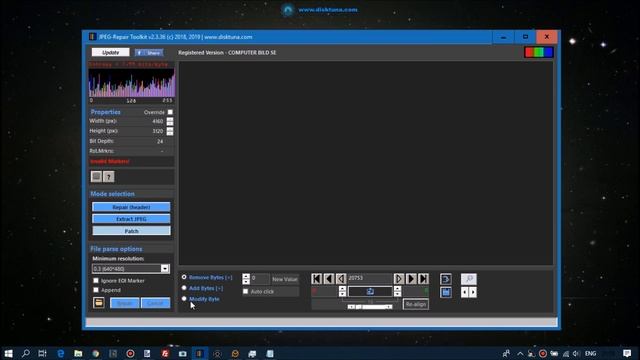Click the JPEG-Repair Toolkit taskbar icon
Viewport: 640px width, 360px height.
[x=200, y=353]
